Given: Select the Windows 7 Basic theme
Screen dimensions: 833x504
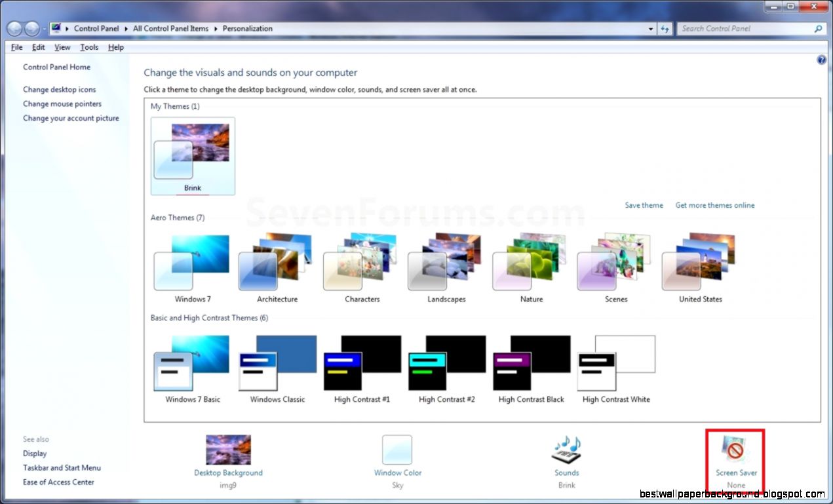Looking at the screenshot, I should point(193,370).
